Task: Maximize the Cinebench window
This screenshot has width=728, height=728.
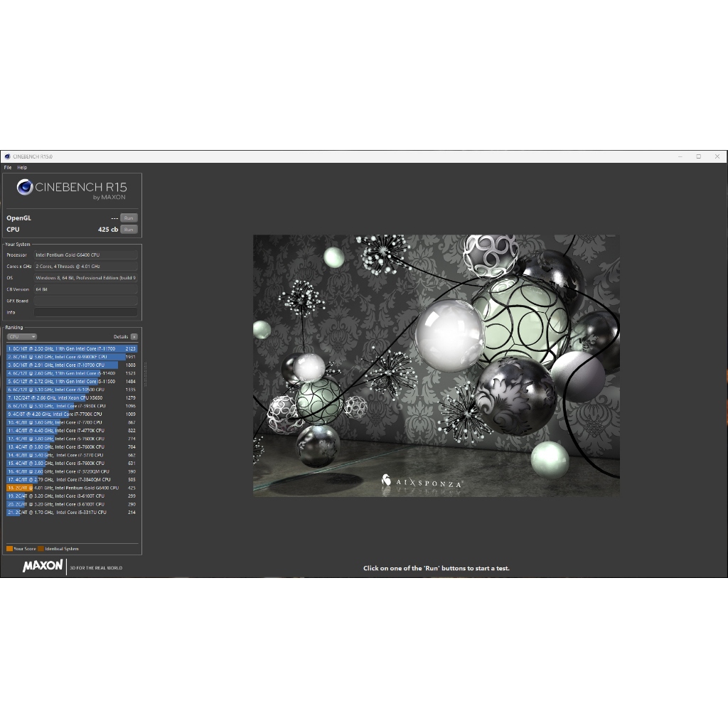Action: (x=698, y=156)
